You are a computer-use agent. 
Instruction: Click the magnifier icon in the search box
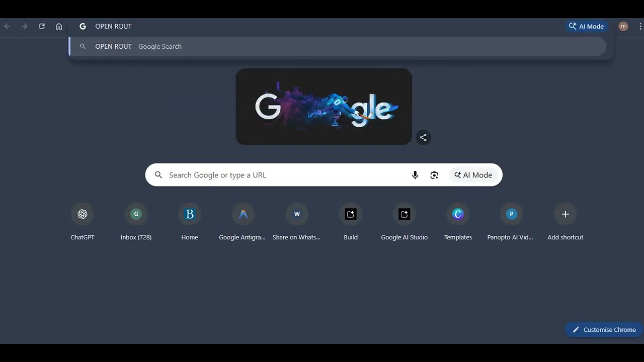coord(158,175)
